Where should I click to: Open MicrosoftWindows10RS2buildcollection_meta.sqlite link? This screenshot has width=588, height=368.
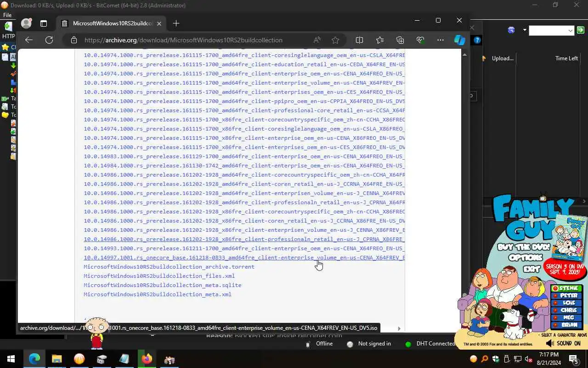[x=162, y=285]
